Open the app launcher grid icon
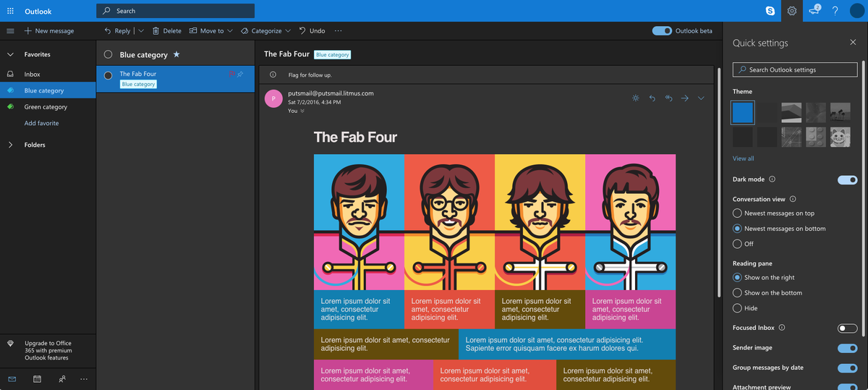 point(10,11)
